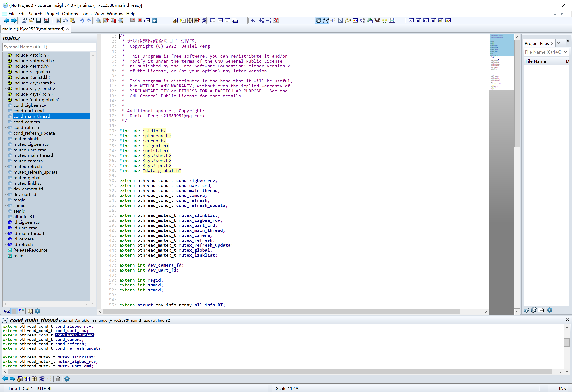This screenshot has width=572, height=392.
Task: Click the Jump To Definition hand icon
Action: (x=175, y=21)
